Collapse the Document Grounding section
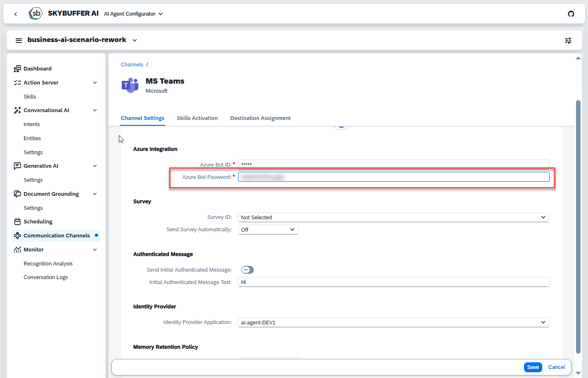The height and width of the screenshot is (378, 588). point(95,194)
